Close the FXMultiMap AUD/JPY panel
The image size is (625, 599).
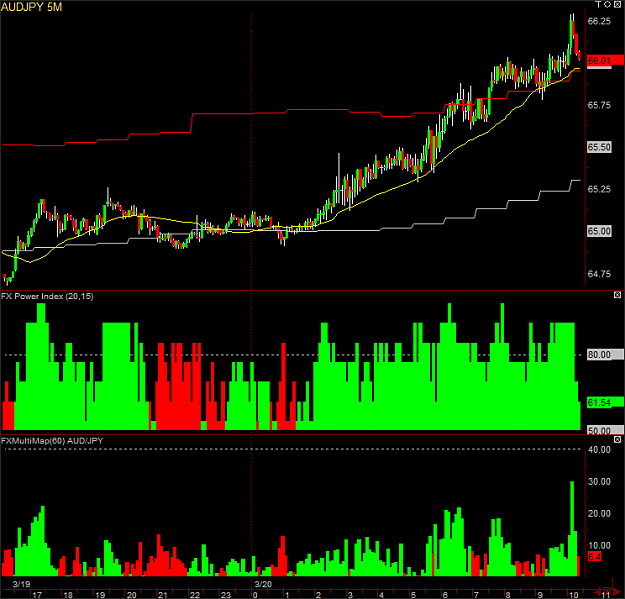click(x=617, y=440)
